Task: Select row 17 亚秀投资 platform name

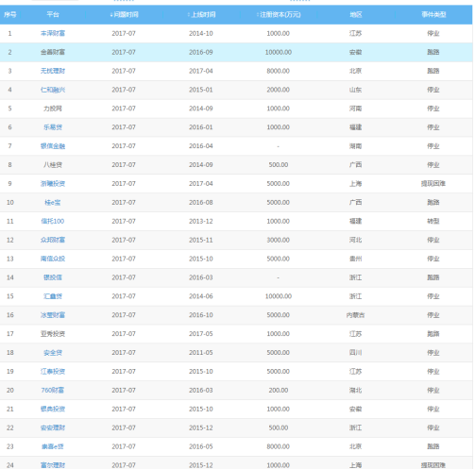Action: click(53, 334)
